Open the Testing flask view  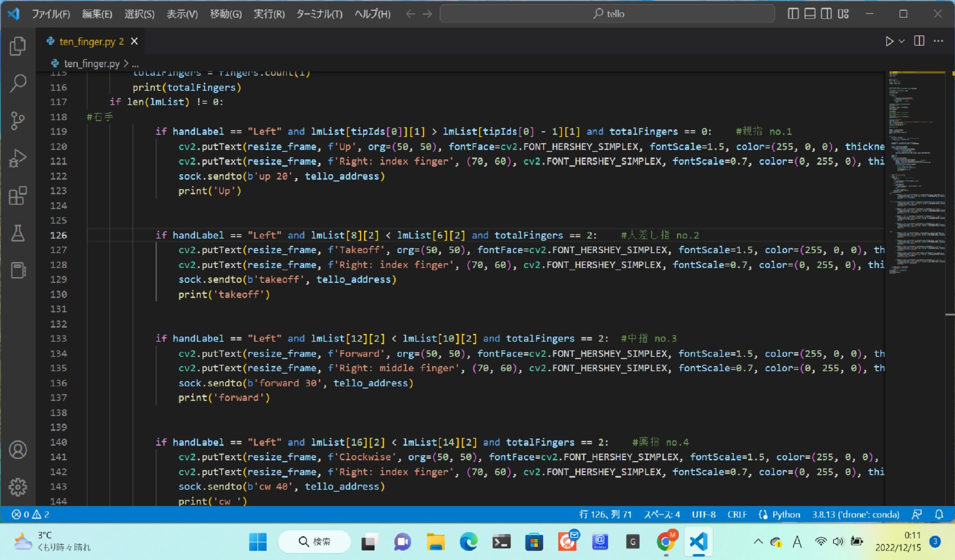[x=18, y=233]
